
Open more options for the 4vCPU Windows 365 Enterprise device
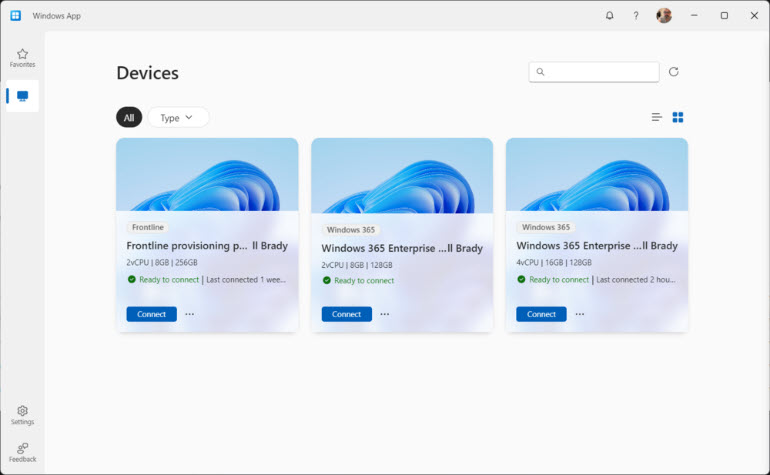(x=580, y=314)
